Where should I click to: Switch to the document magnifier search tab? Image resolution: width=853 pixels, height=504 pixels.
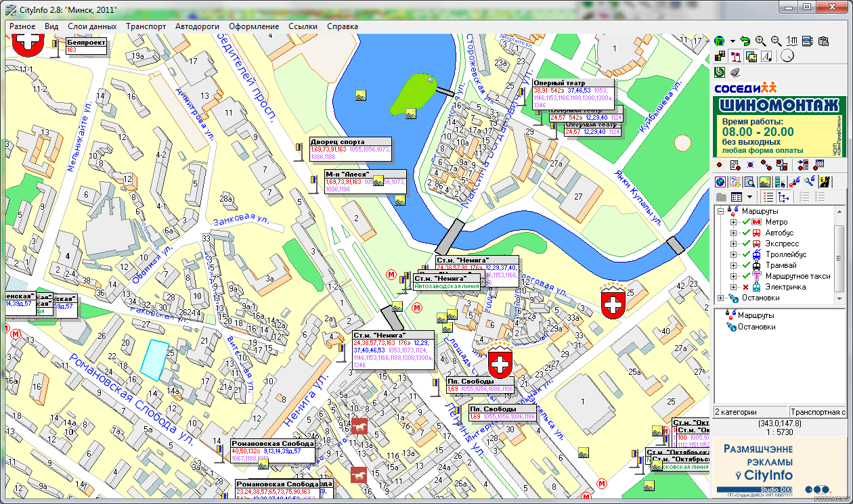[x=750, y=182]
